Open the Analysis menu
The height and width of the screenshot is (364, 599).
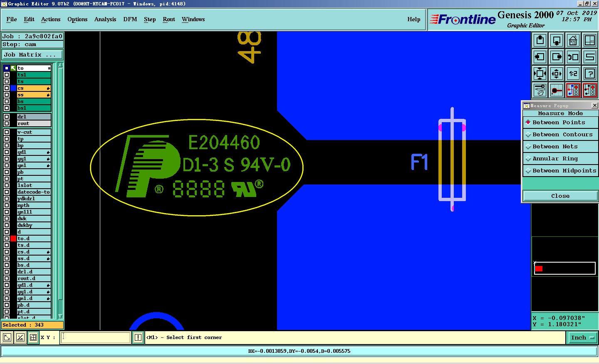point(105,20)
